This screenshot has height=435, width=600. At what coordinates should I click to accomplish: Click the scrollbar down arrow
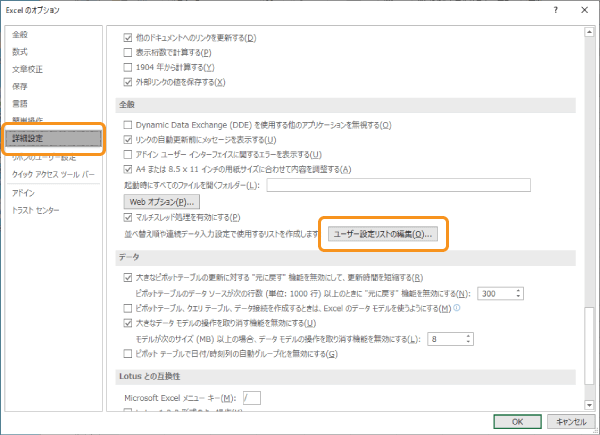pyautogui.click(x=589, y=405)
